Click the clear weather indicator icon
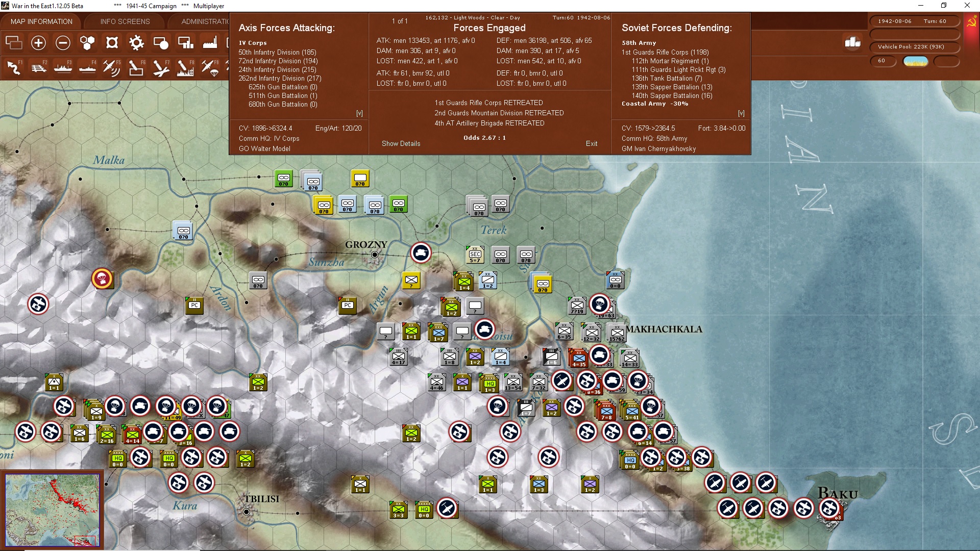The image size is (980, 551). click(x=916, y=61)
